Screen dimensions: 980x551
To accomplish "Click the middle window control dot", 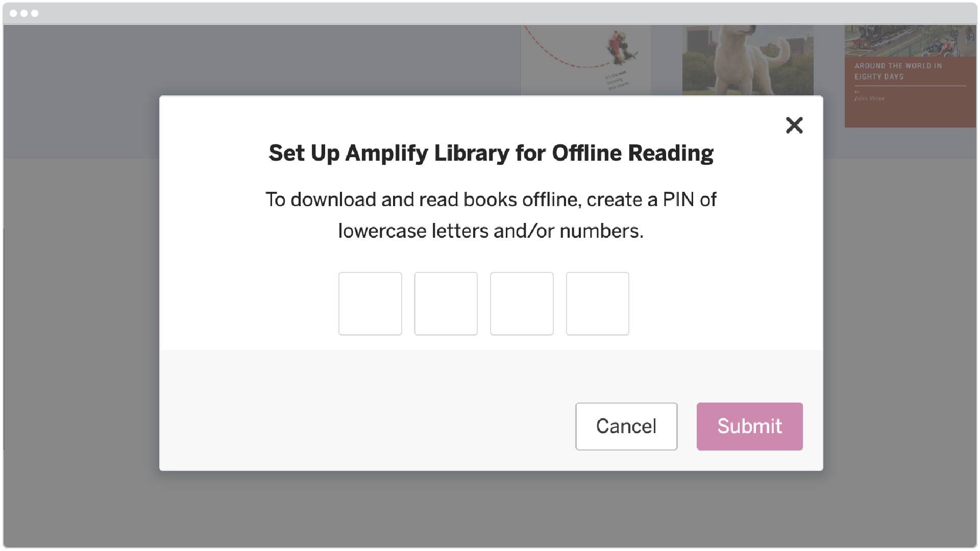I will click(x=24, y=13).
